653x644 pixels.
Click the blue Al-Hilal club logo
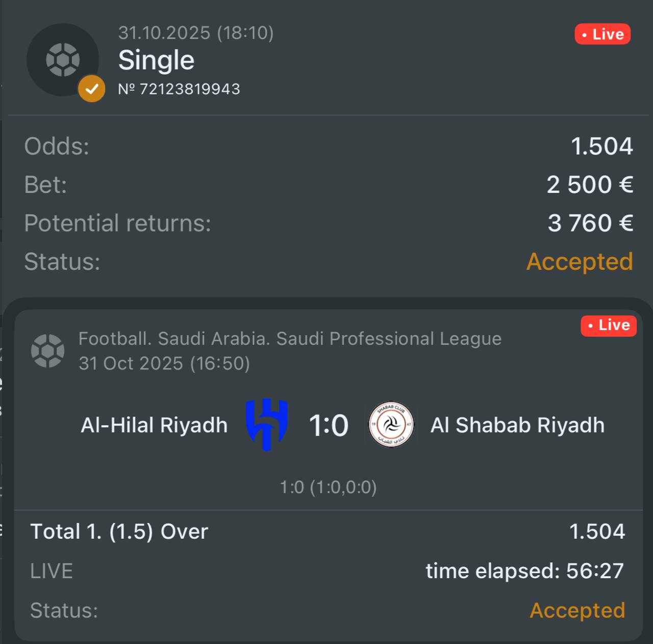point(267,425)
